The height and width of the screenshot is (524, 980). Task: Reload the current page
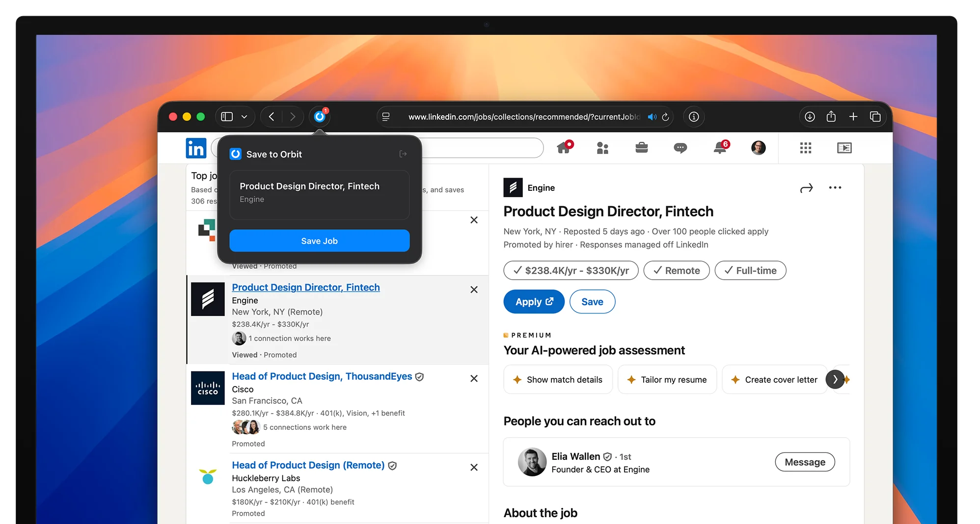[x=666, y=117]
